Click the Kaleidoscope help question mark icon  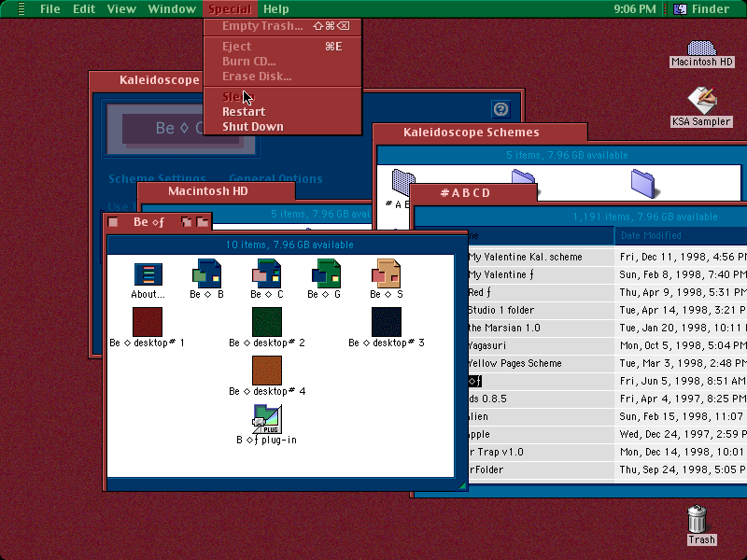(500, 109)
